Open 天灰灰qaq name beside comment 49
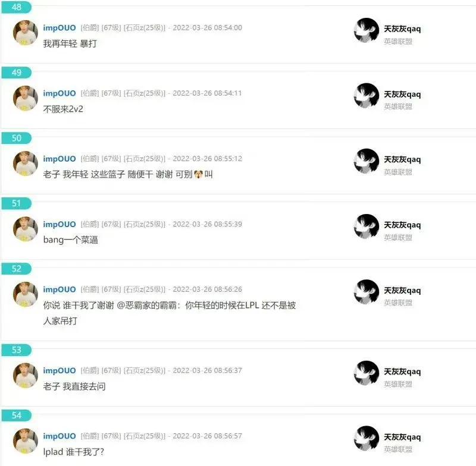Image resolution: width=476 pixels, height=466 pixels. [x=402, y=95]
